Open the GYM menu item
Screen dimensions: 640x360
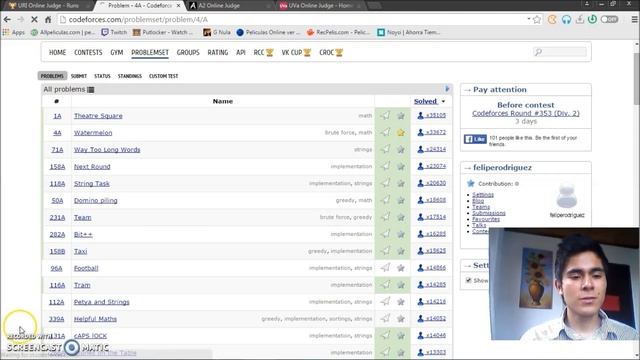pos(117,52)
